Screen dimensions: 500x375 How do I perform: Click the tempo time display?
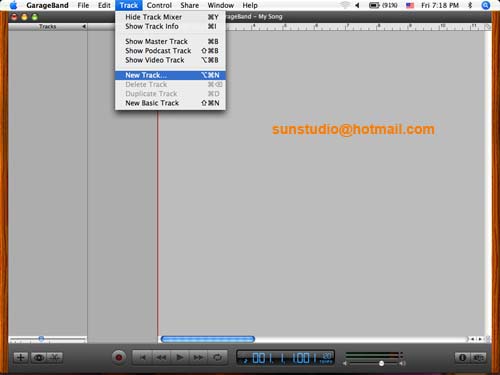(286, 358)
